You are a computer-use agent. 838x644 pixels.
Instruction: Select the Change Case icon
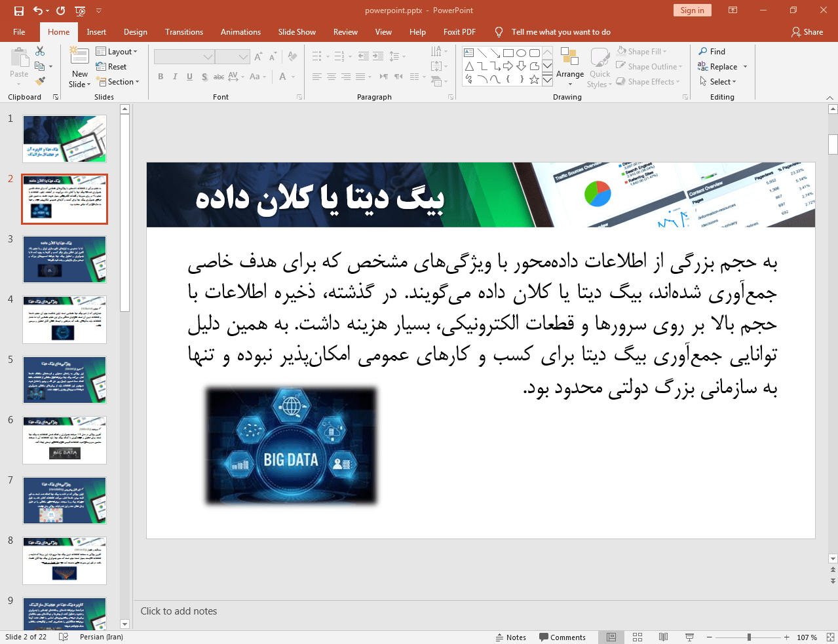click(x=256, y=77)
